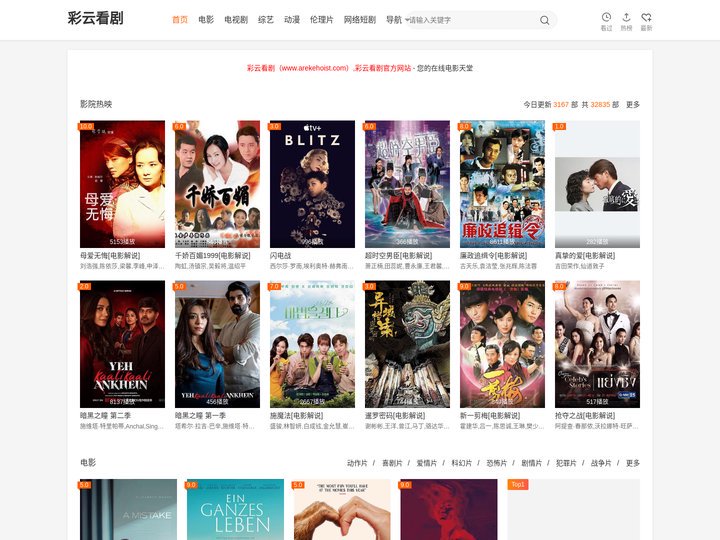Switch to the 电视剧 tab
Screen dimensions: 720x540
coord(236,19)
